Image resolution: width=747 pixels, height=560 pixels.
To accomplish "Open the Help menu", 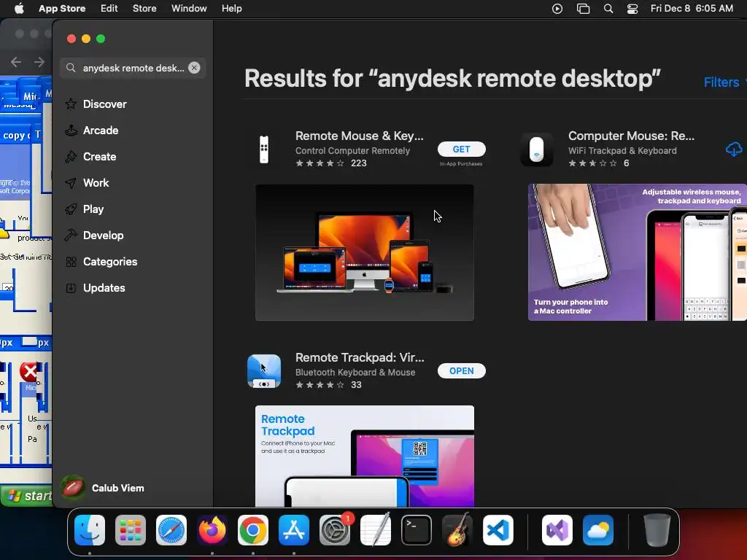I will [231, 9].
